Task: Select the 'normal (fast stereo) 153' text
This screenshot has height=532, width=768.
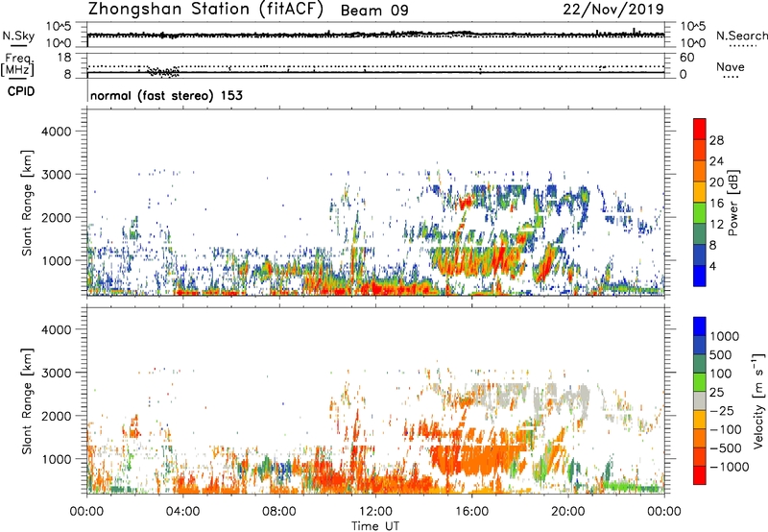Action: point(166,95)
